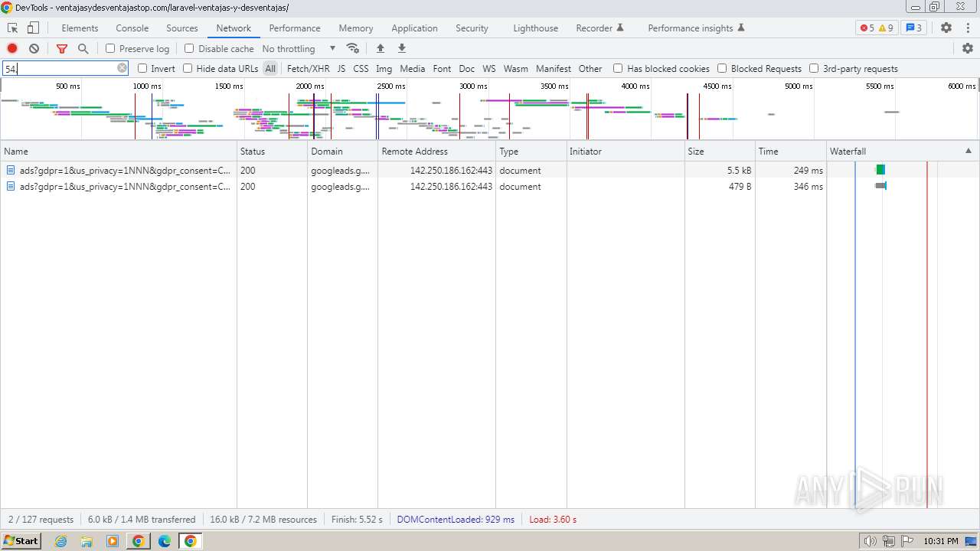Viewport: 980px width, 551px height.
Task: Check the Invert filter checkbox
Action: pos(142,68)
